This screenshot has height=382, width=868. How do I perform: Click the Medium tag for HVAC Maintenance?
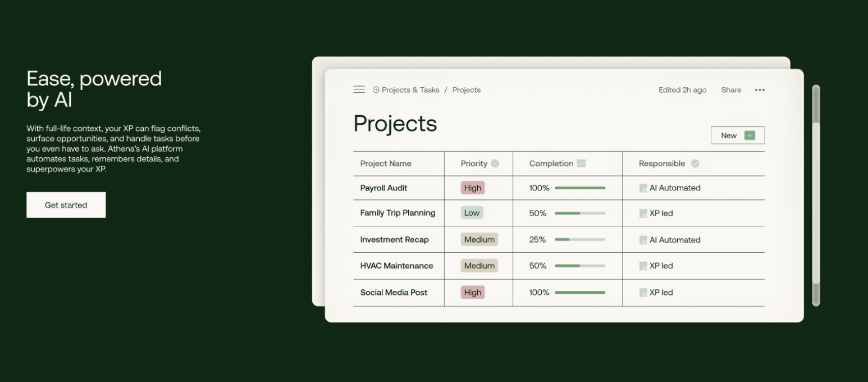tap(479, 266)
